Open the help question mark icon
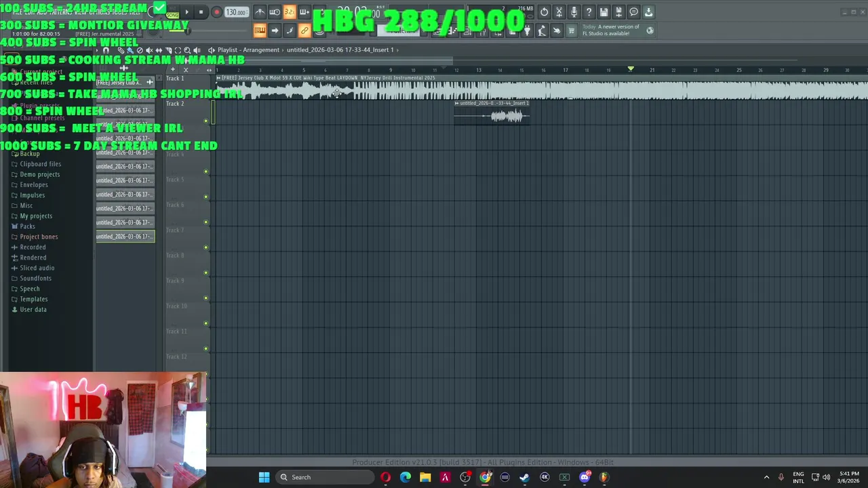This screenshot has height=488, width=868. click(x=589, y=12)
